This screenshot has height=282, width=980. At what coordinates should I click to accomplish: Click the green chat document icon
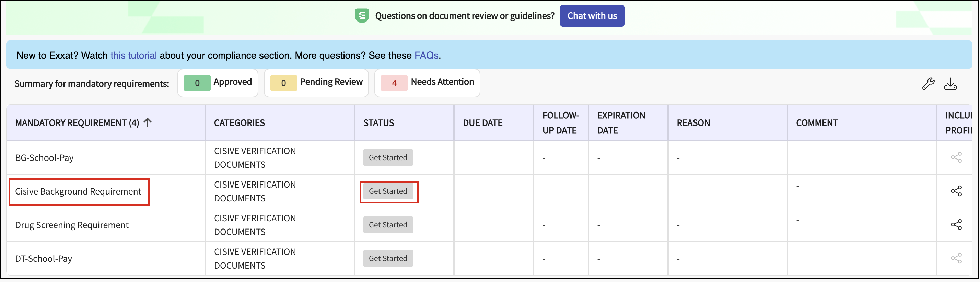(362, 15)
